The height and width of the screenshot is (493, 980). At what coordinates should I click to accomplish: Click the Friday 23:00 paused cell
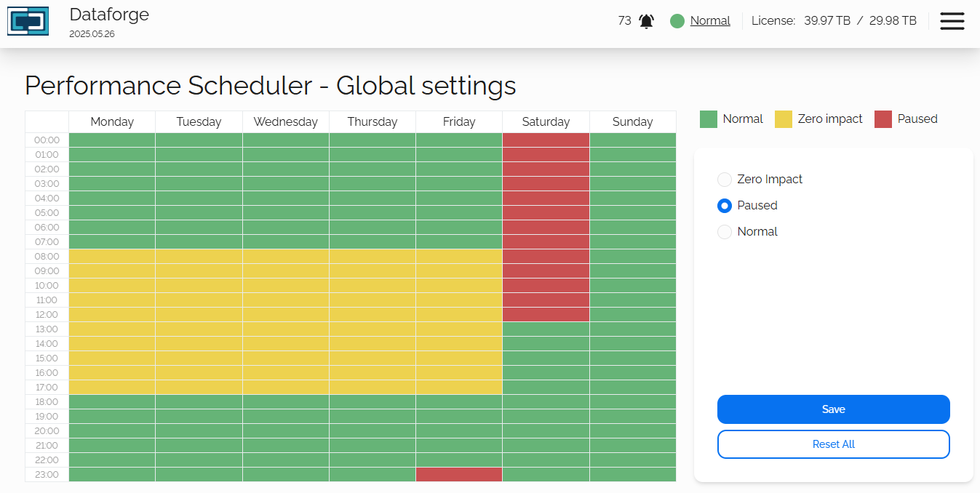pyautogui.click(x=459, y=475)
